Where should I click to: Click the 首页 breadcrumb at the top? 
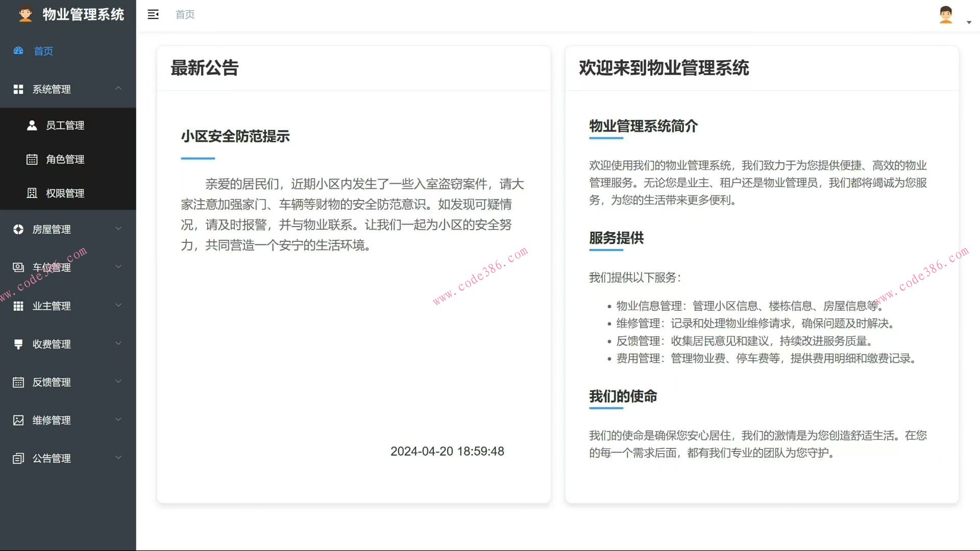coord(184,14)
